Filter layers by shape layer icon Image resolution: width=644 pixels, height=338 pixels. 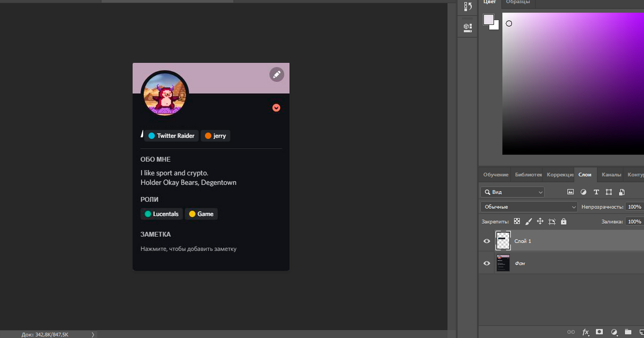609,192
